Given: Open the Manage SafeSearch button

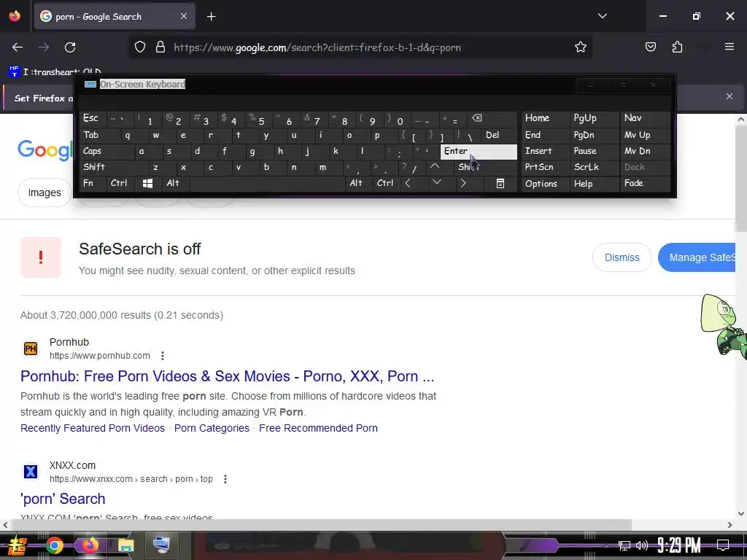Looking at the screenshot, I should pyautogui.click(x=697, y=257).
